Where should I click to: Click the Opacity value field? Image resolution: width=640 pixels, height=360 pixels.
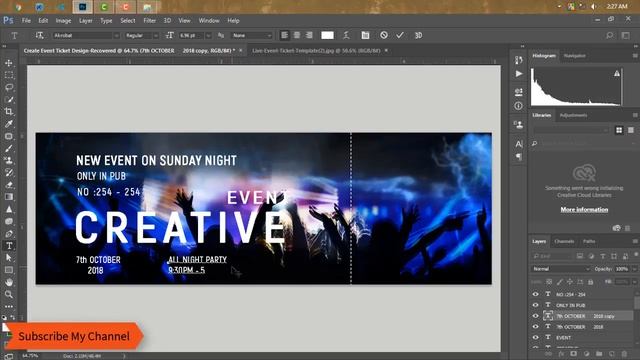click(x=622, y=269)
